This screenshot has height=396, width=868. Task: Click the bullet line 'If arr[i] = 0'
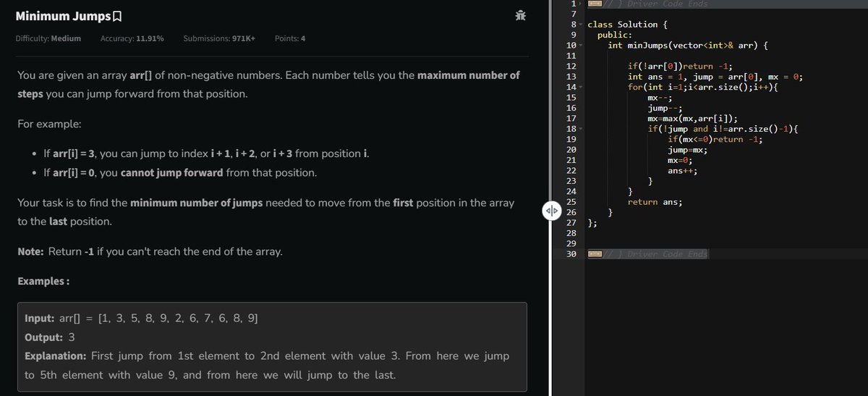click(x=179, y=174)
